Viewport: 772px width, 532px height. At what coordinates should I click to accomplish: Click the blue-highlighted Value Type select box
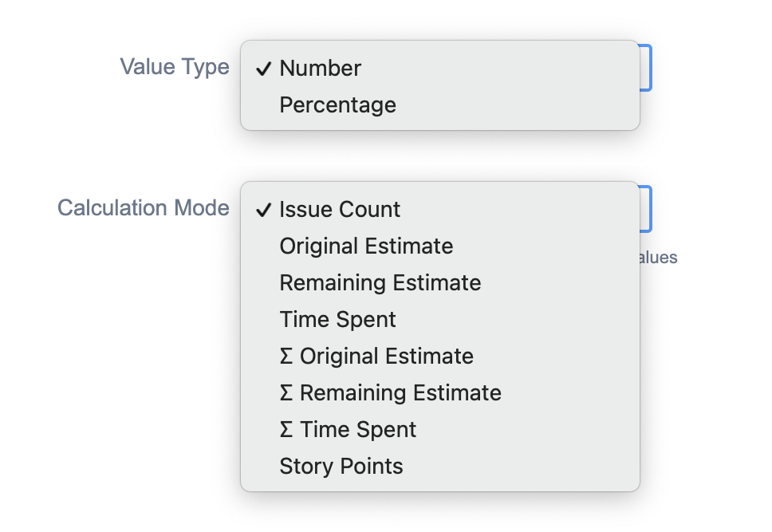(646, 68)
